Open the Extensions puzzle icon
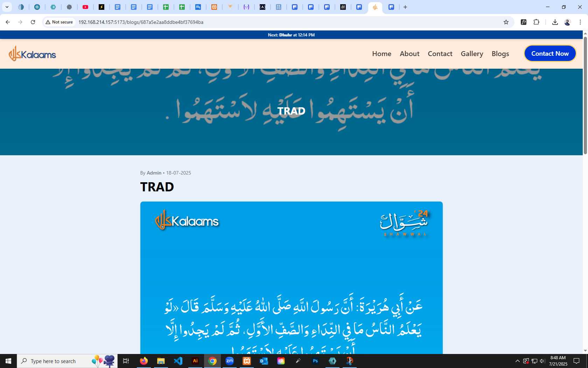 [536, 22]
